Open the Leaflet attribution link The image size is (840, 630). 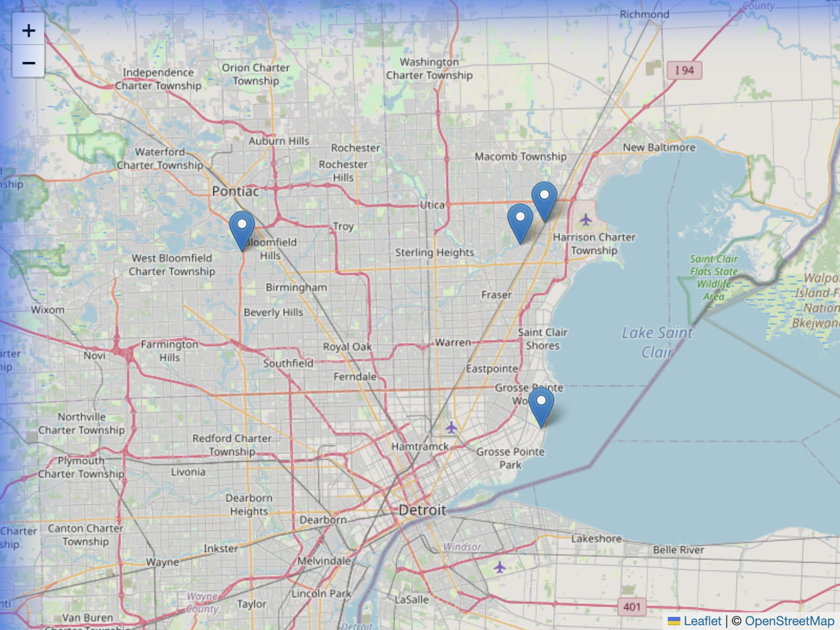point(702,621)
